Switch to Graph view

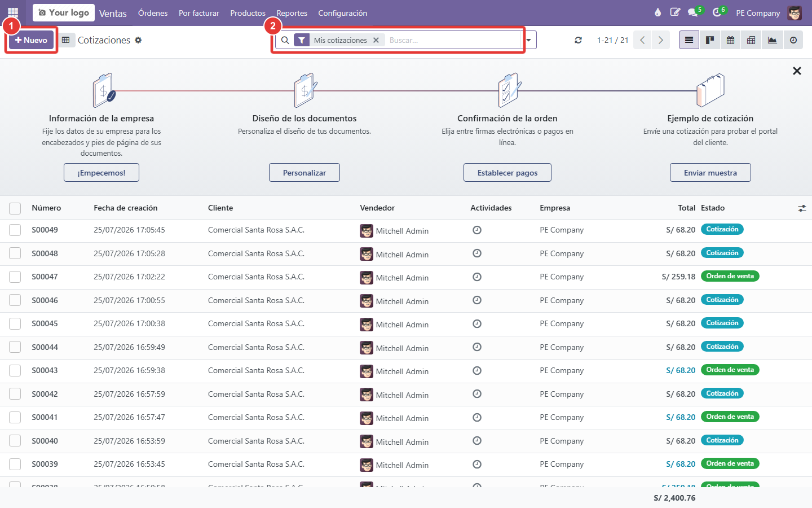(x=773, y=40)
